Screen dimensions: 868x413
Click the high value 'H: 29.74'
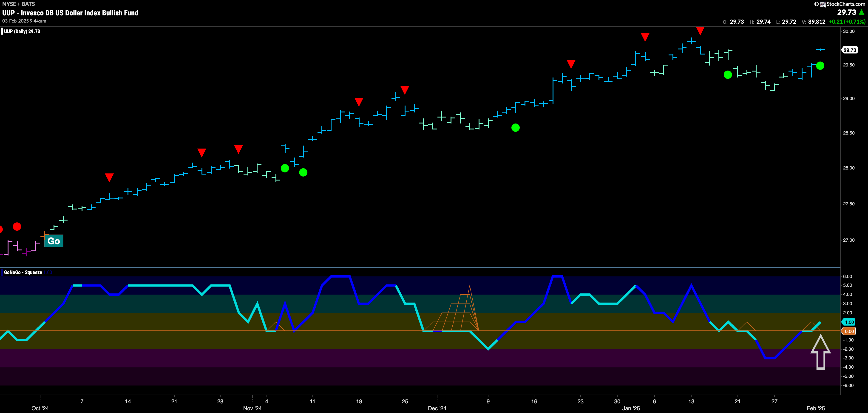pyautogui.click(x=760, y=22)
